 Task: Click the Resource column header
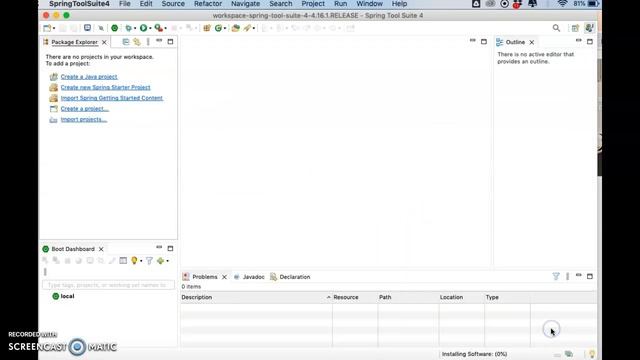pyautogui.click(x=355, y=297)
